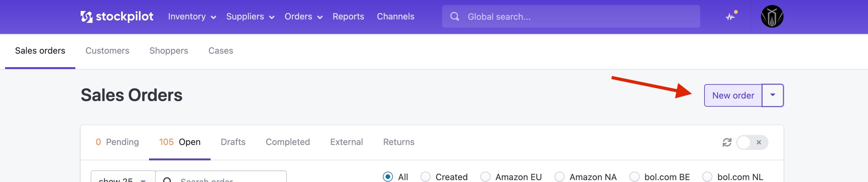Show Completed orders tab
The image size is (868, 182).
pyautogui.click(x=287, y=142)
